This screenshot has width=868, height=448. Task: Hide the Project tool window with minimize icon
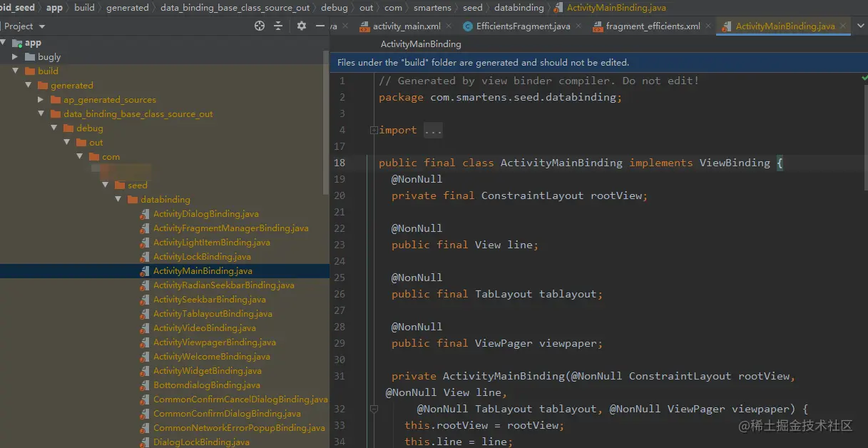coord(319,26)
